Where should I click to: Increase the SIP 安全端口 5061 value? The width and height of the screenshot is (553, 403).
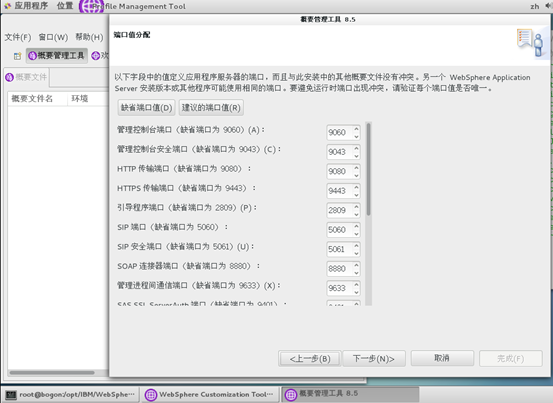356,246
